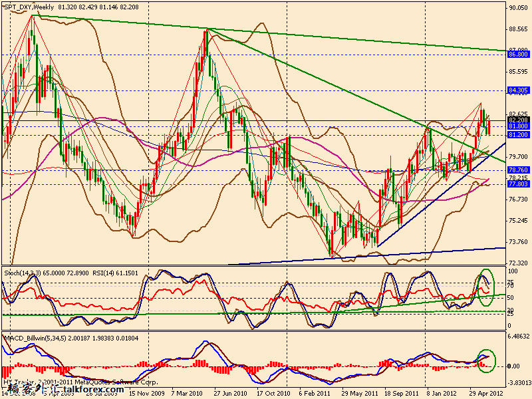
Task: Click the 100 level on the Stoch axis
Action: [x=513, y=271]
